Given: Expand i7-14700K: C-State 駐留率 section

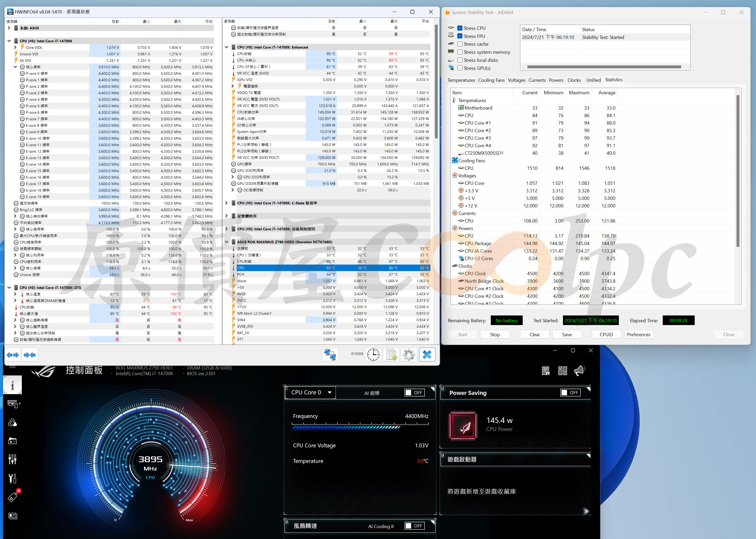Looking at the screenshot, I should coord(227,203).
